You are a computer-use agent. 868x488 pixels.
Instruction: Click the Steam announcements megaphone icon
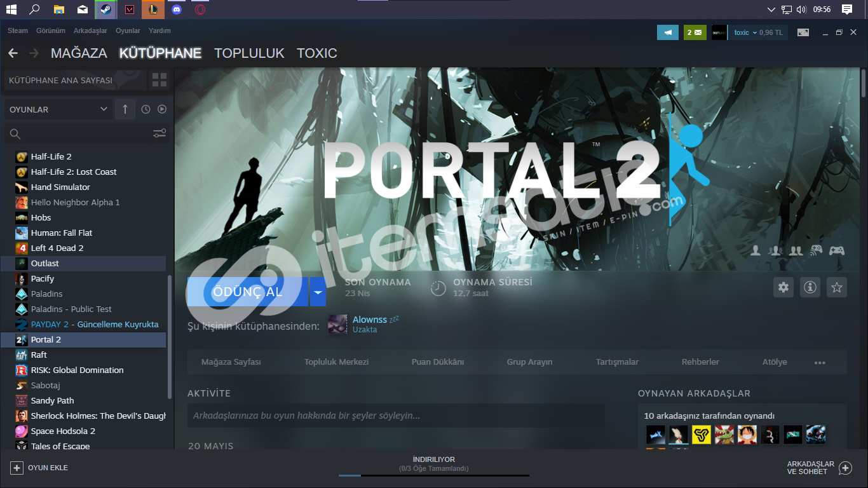click(668, 32)
